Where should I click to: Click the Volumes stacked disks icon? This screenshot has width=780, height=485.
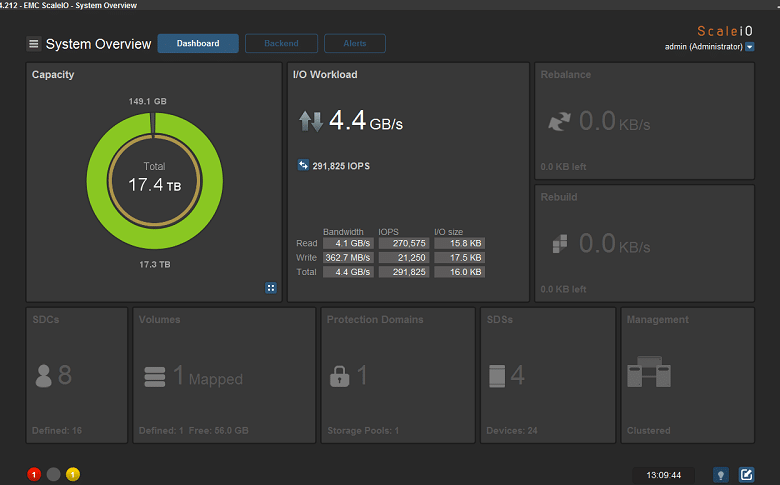tap(155, 377)
